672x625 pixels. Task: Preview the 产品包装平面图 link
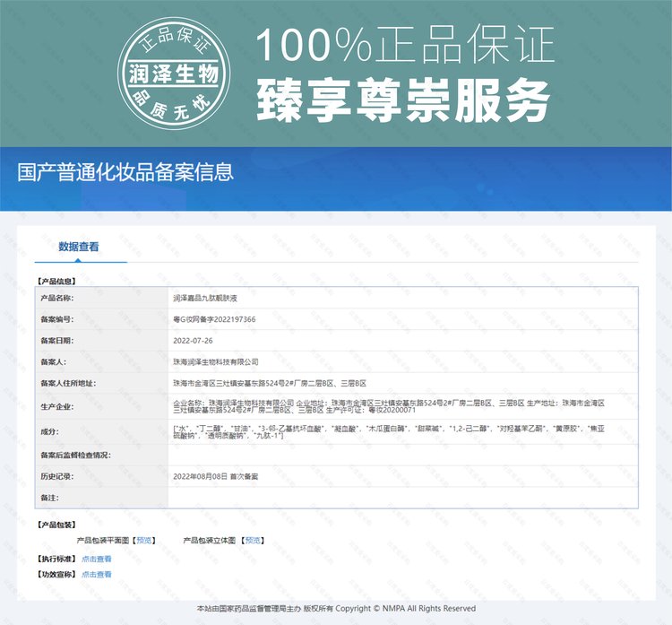point(144,541)
